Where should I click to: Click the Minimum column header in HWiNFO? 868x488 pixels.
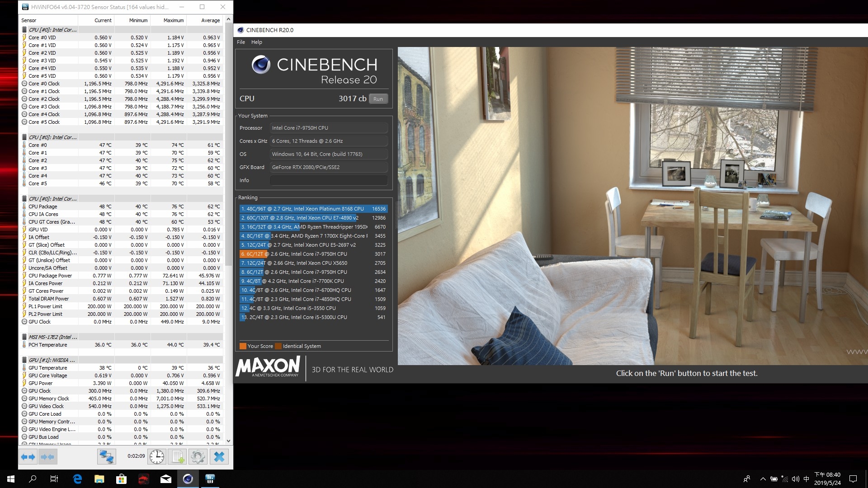point(132,20)
